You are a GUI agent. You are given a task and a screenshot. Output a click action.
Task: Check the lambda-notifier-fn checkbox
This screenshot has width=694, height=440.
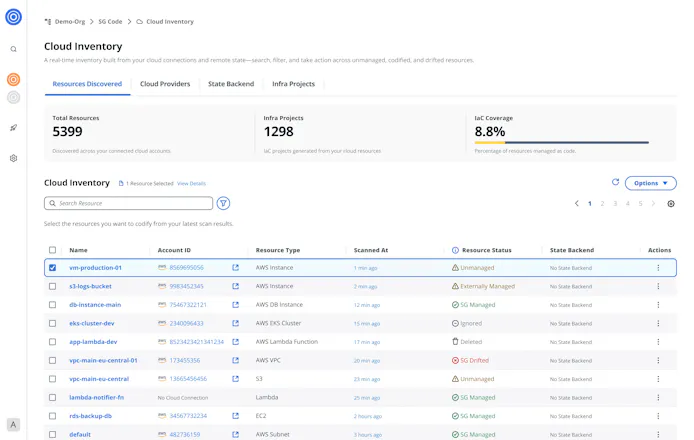[52, 398]
